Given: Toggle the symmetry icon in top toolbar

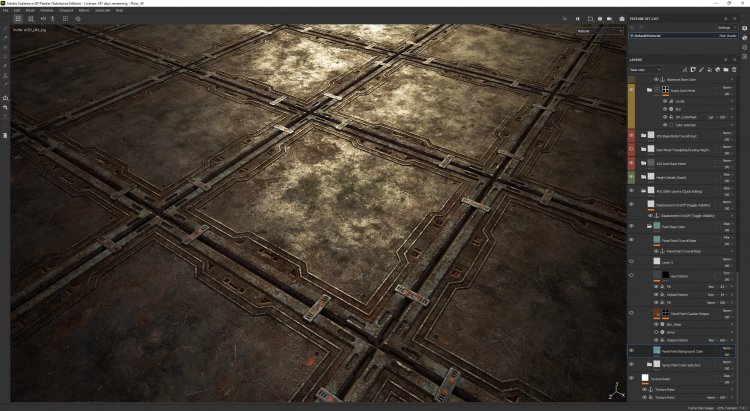Looking at the screenshot, I should click(x=43, y=19).
